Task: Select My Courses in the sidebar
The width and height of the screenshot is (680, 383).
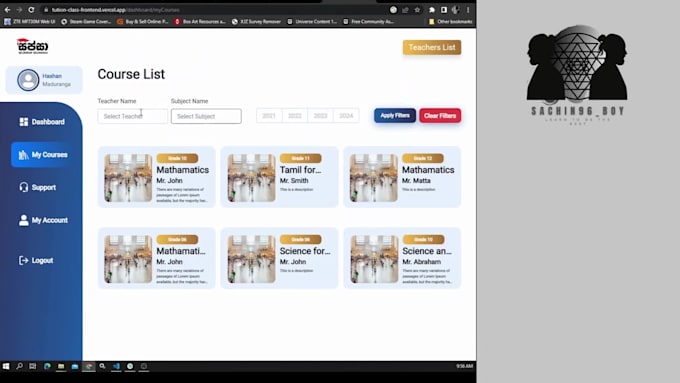Action: click(x=42, y=154)
